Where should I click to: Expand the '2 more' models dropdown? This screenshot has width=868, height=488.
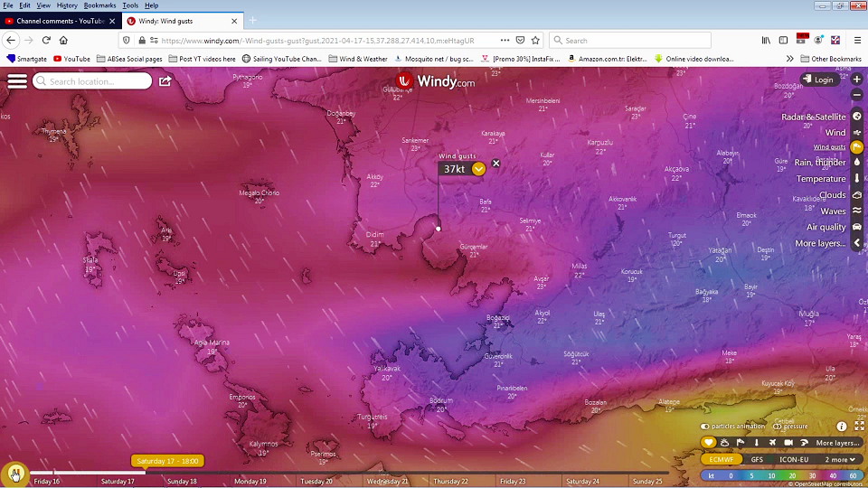(x=840, y=459)
